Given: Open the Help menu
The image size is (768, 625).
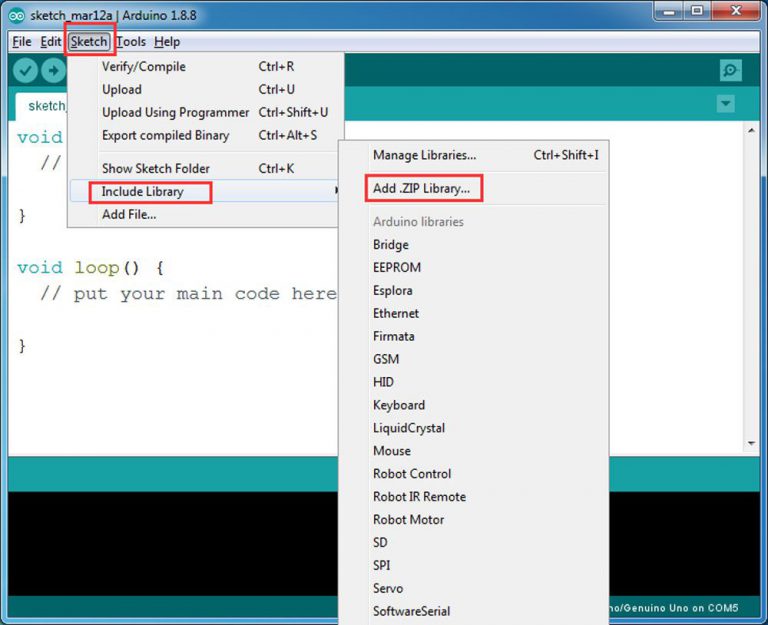Looking at the screenshot, I should (167, 42).
